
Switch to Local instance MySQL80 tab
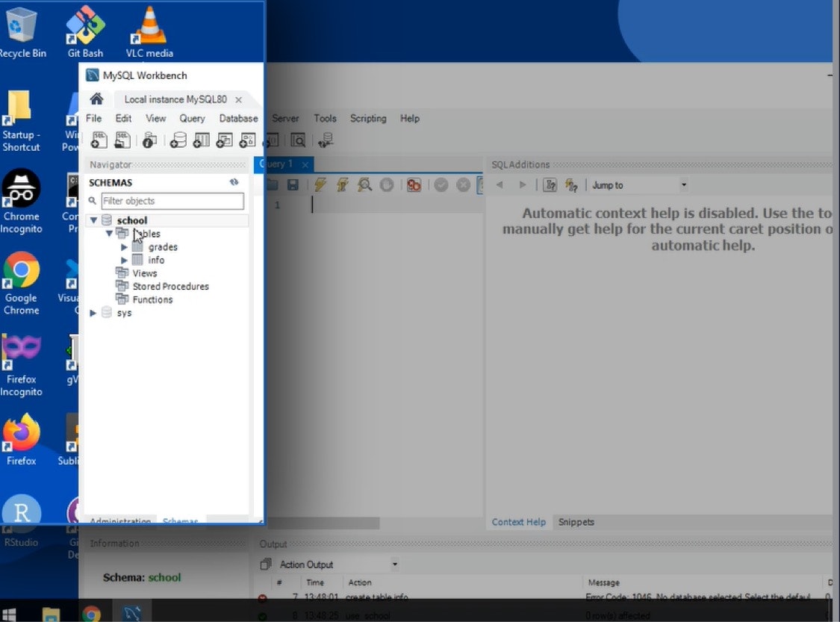tap(175, 99)
